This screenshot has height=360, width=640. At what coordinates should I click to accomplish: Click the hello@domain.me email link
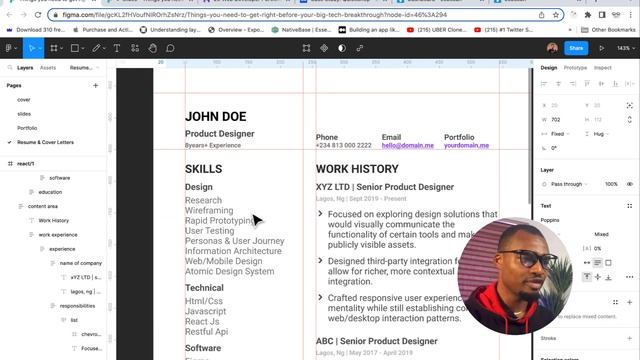click(x=408, y=145)
